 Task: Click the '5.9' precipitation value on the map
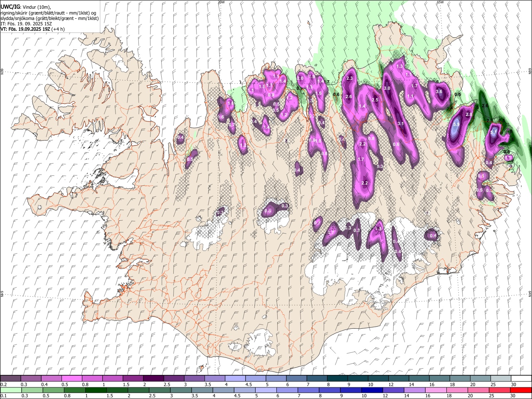coord(456,124)
